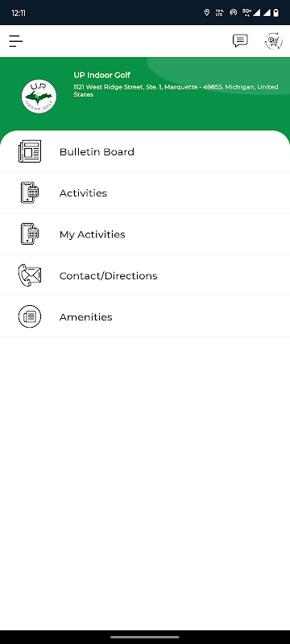Click the Bulletin Board newspaper icon
Viewport: 290px width, 644px height.
coord(30,151)
